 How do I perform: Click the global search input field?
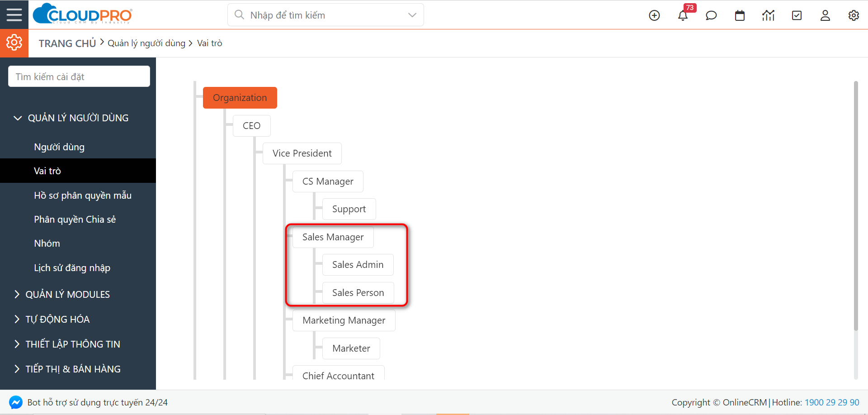click(x=325, y=15)
